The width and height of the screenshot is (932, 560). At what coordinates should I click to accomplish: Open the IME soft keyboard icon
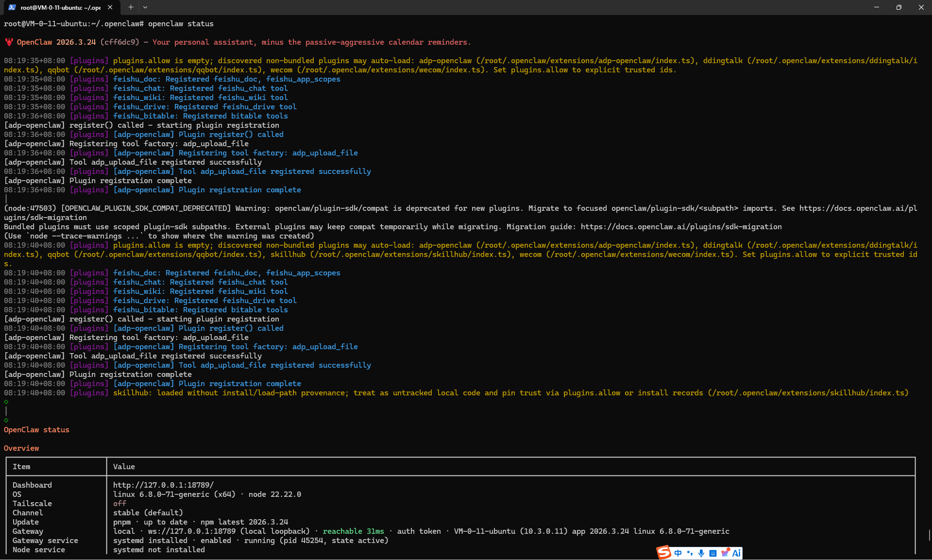pos(713,553)
